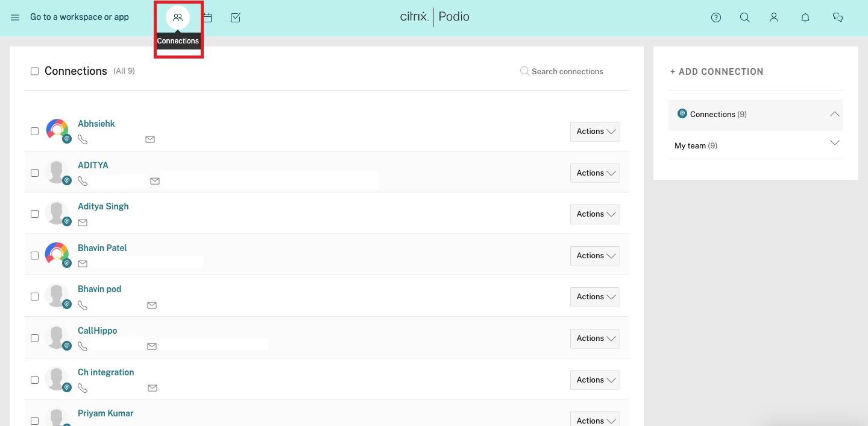Collapse the Connections (9) sidebar section

[834, 114]
